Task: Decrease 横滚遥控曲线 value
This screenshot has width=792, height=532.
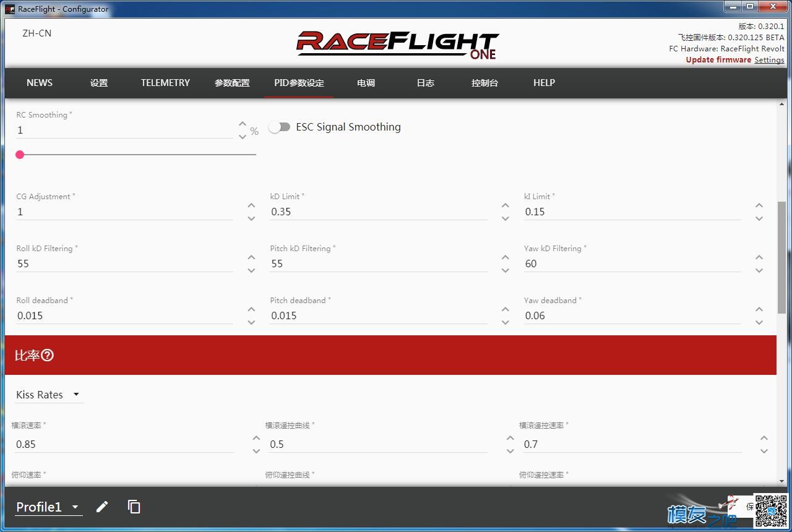Action: (x=510, y=450)
